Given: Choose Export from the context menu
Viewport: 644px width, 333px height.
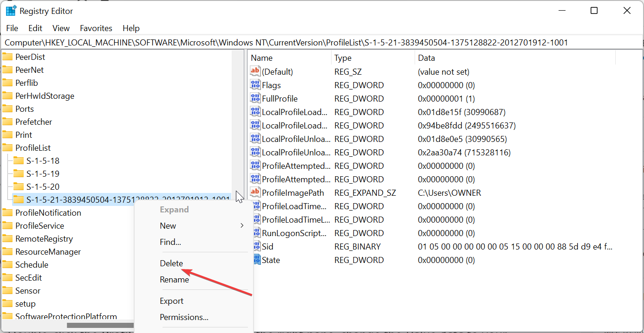Looking at the screenshot, I should click(172, 301).
